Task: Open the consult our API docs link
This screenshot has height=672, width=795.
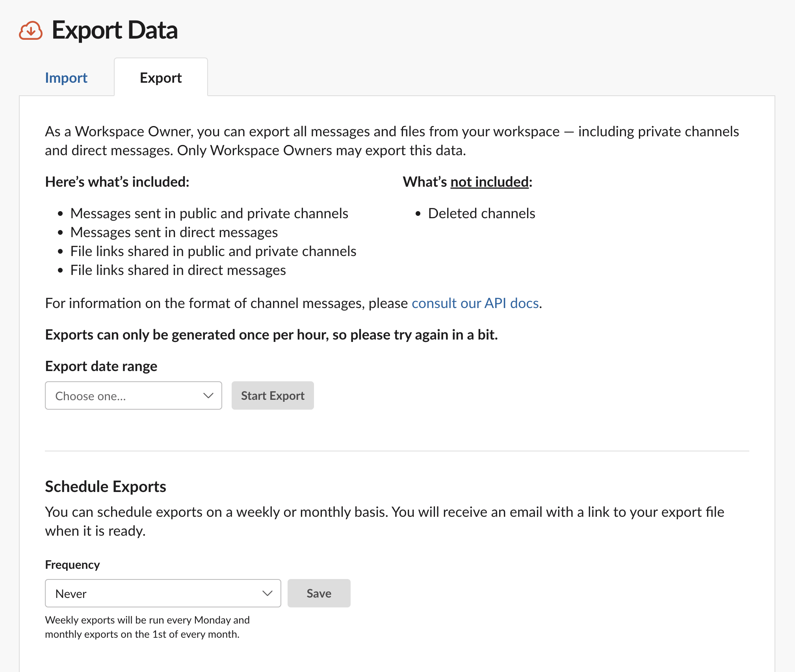Action: pyautogui.click(x=475, y=303)
